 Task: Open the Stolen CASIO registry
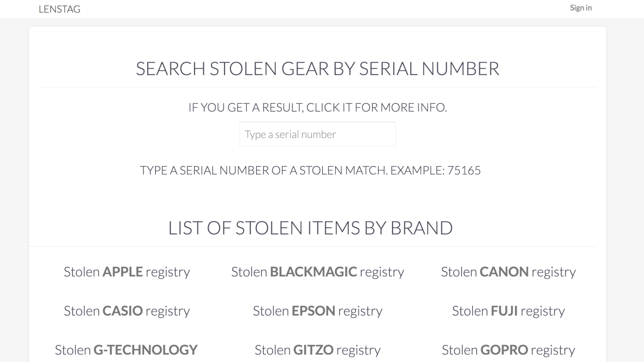click(127, 311)
